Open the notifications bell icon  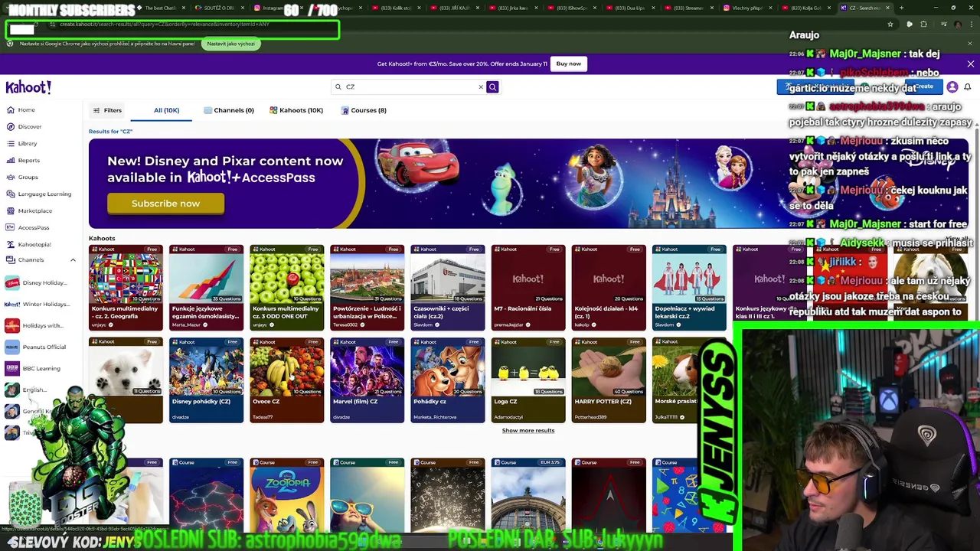tap(968, 86)
